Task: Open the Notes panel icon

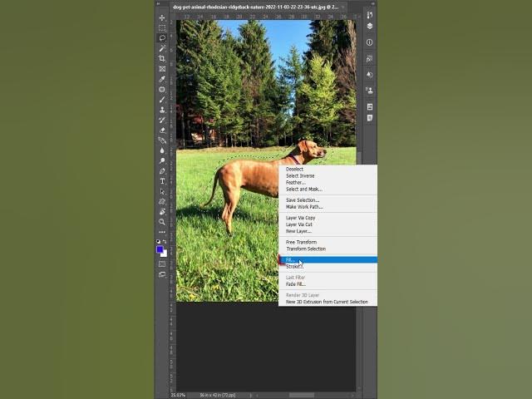Action: 369,118
